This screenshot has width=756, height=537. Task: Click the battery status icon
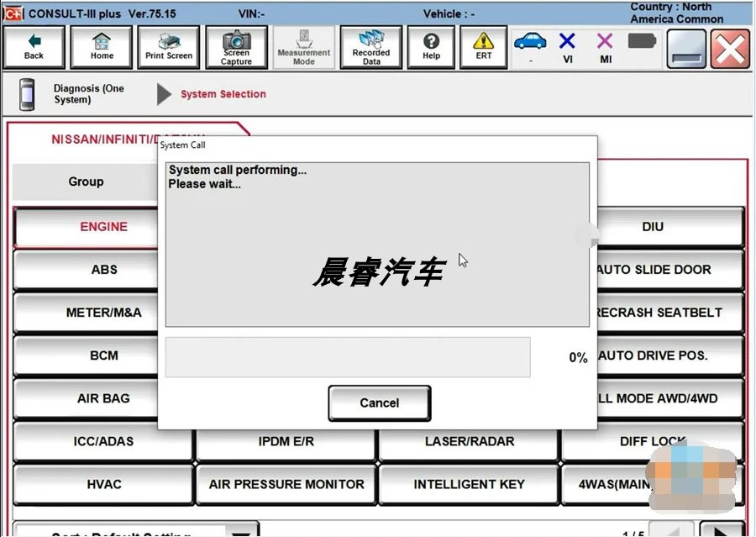pos(642,41)
